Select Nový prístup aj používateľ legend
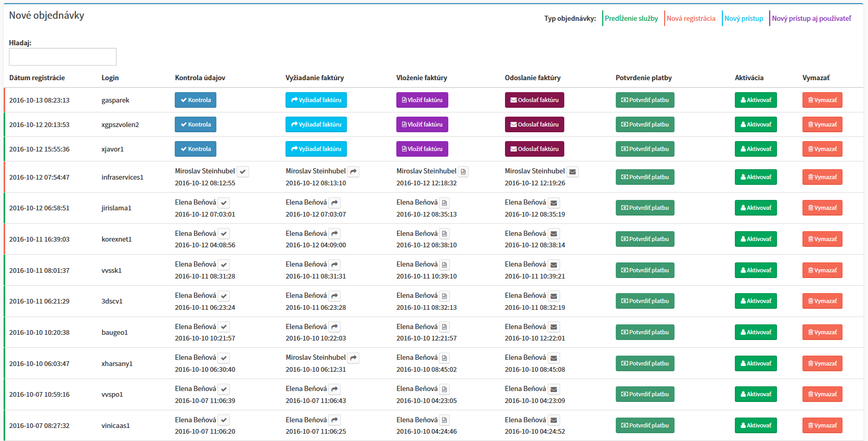 811,18
